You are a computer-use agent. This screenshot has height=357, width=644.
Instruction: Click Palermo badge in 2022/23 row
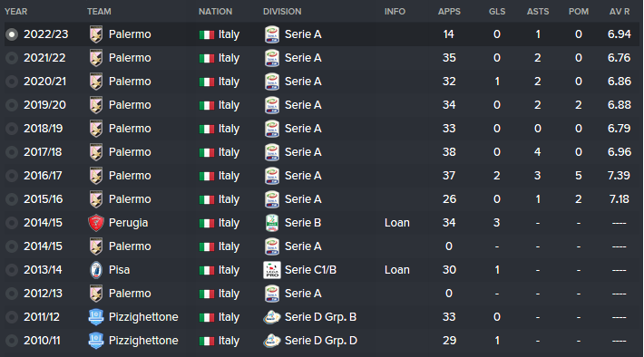pyautogui.click(x=96, y=34)
